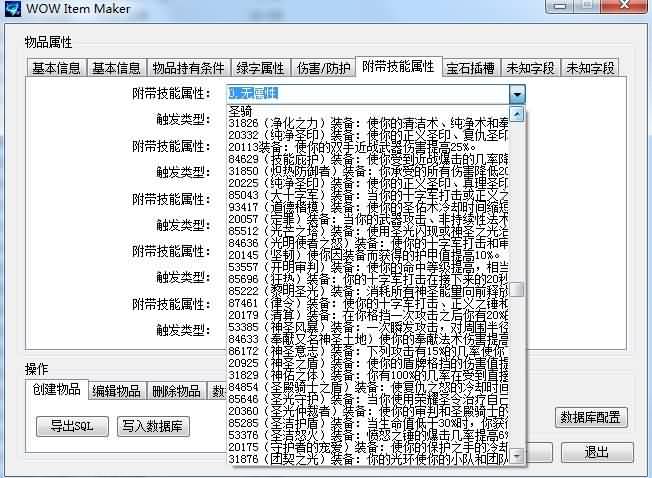Image resolution: width=652 pixels, height=478 pixels.
Task: Select the 84854 (圣殿骑士之盾) entry
Action: pos(368,387)
